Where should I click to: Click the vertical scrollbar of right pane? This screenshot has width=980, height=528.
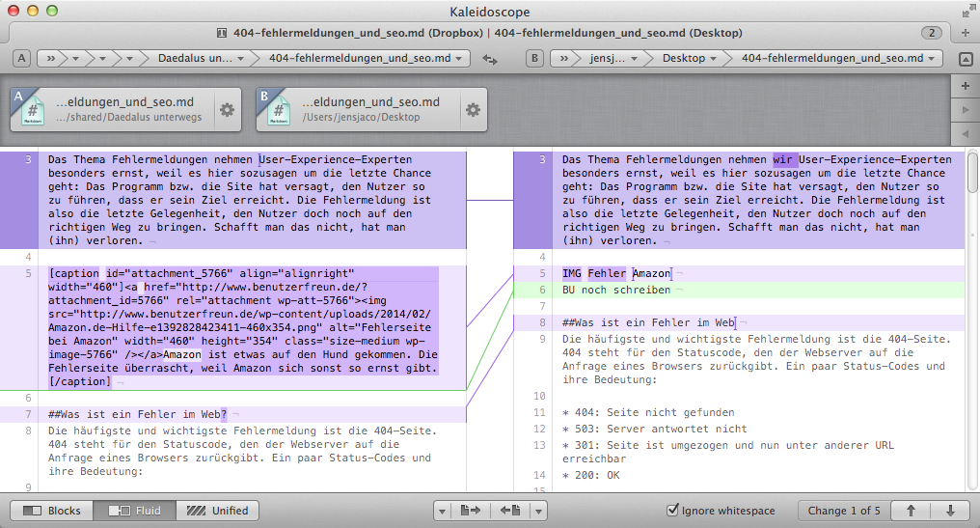[x=972, y=172]
